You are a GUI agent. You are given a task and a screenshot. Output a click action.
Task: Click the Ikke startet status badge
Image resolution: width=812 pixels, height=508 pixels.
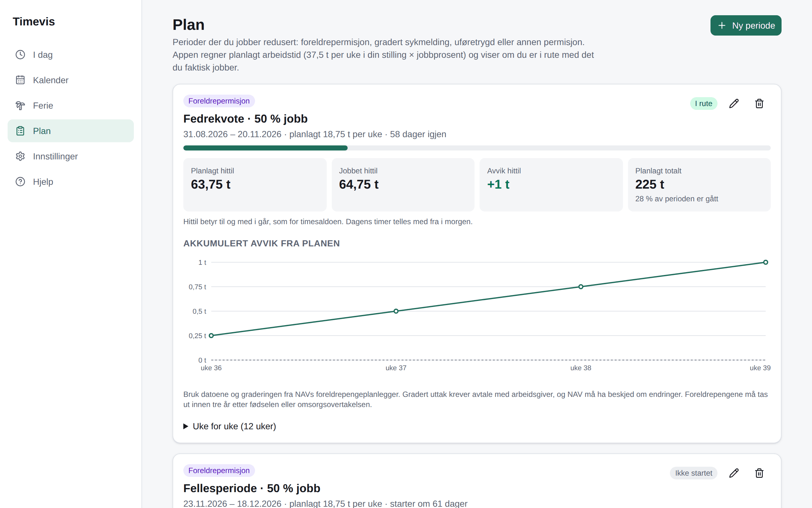point(694,473)
